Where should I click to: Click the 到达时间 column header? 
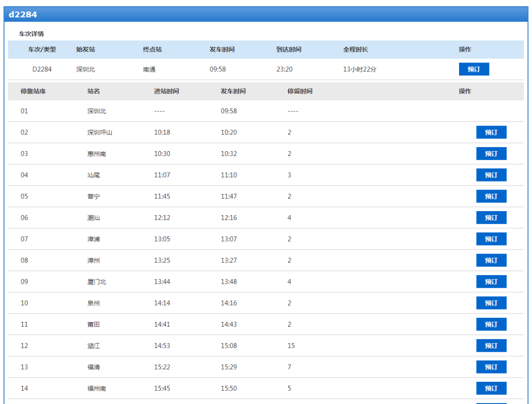pos(289,50)
